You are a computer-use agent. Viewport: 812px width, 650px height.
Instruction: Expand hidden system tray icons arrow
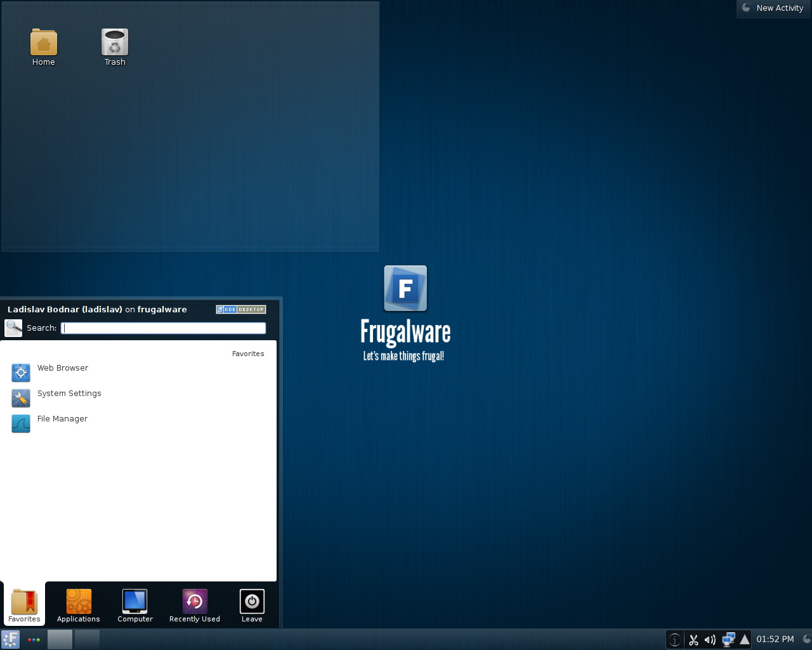click(745, 640)
